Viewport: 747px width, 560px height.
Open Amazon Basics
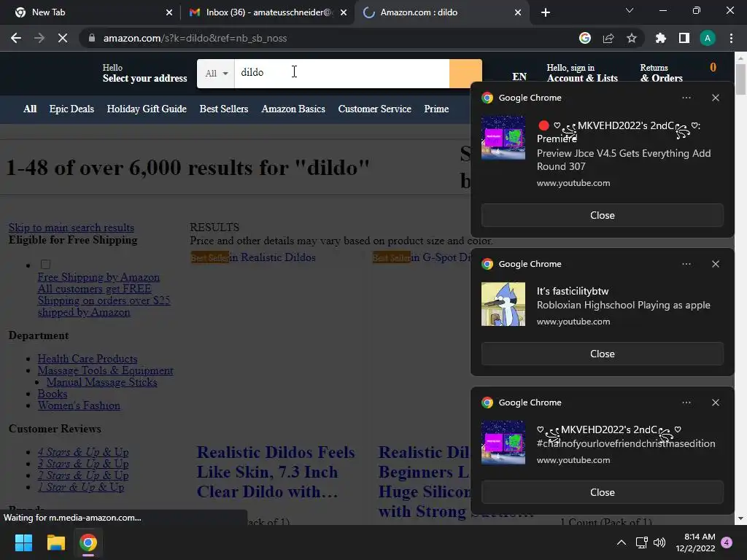coord(293,109)
